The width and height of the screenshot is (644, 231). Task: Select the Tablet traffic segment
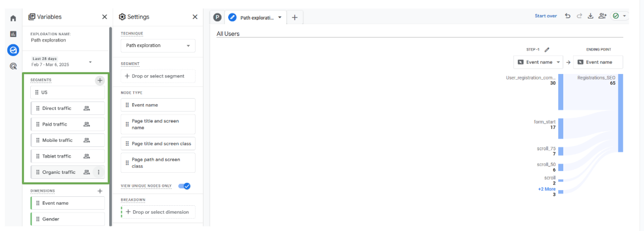(x=67, y=156)
